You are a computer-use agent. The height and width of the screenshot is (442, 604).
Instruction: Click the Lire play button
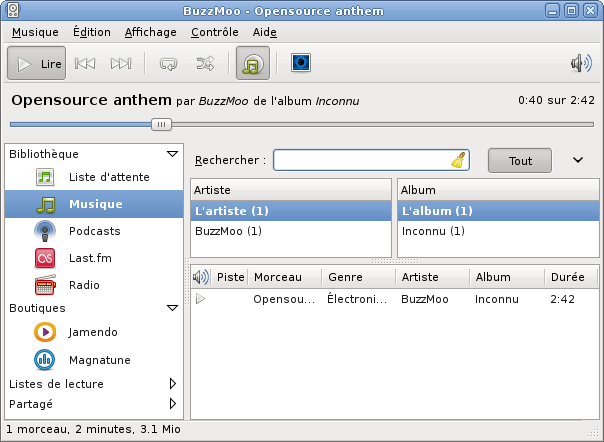[x=37, y=63]
